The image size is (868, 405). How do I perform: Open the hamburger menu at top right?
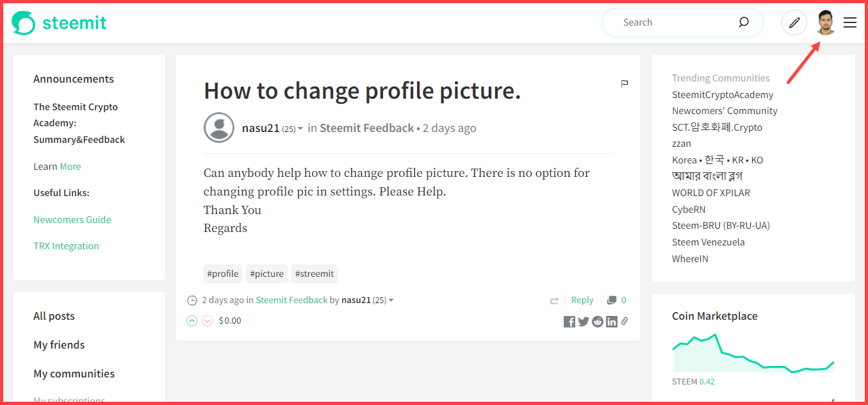[850, 23]
